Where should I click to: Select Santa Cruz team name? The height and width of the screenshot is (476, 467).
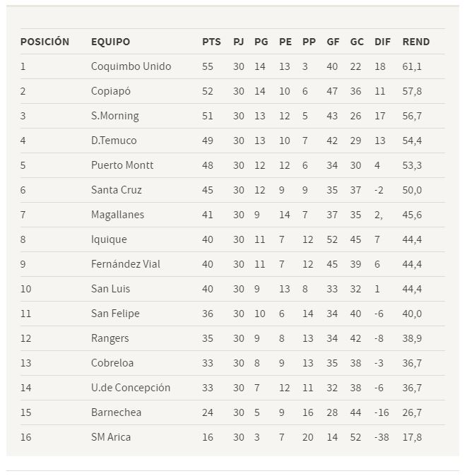[117, 190]
